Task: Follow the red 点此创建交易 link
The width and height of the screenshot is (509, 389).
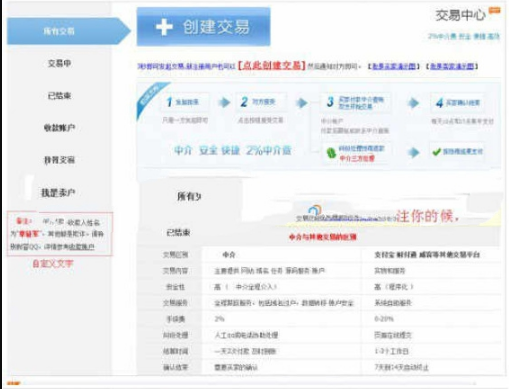Action: click(x=271, y=65)
